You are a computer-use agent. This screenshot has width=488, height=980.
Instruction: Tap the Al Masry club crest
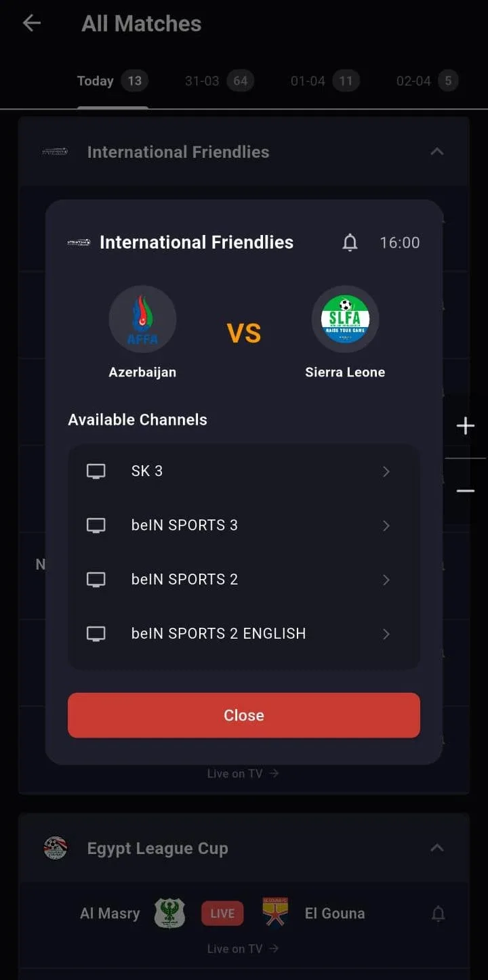(x=169, y=912)
